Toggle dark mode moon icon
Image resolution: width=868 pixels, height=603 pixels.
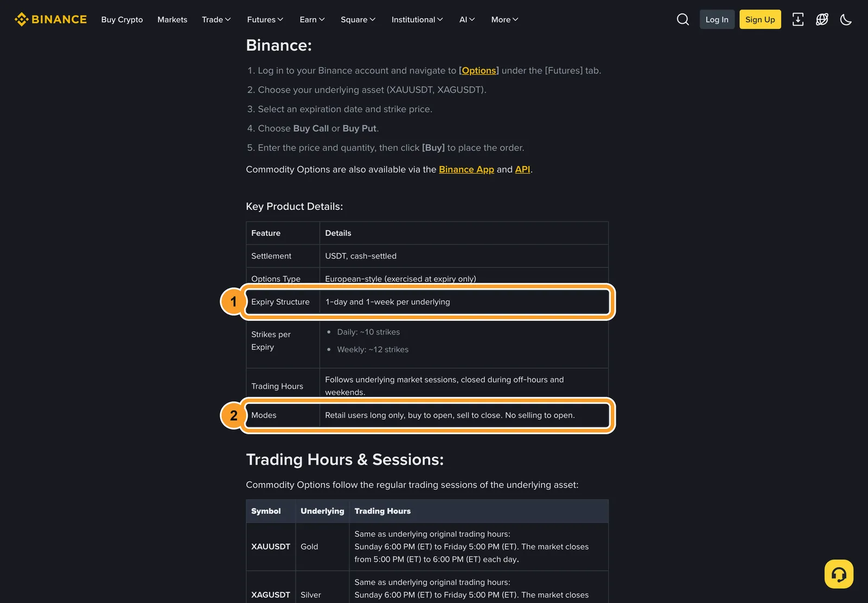click(x=846, y=20)
